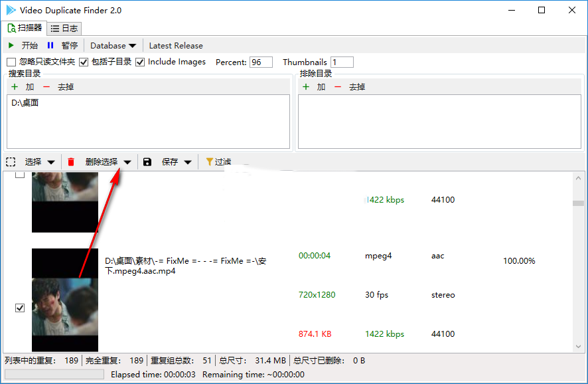Click the stereo audio channel value

tap(443, 295)
